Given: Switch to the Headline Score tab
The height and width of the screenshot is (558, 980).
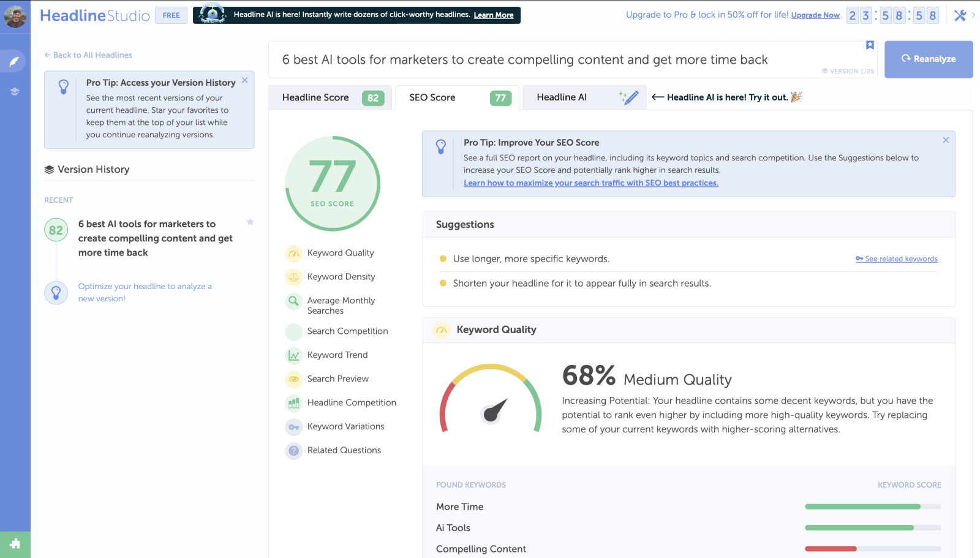Looking at the screenshot, I should pyautogui.click(x=330, y=97).
